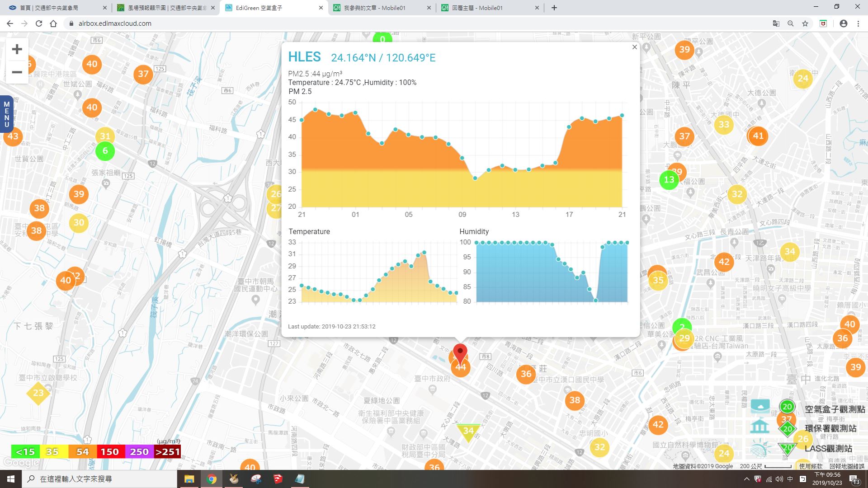Open the Windows notification center
The width and height of the screenshot is (868, 488).
[x=854, y=479]
